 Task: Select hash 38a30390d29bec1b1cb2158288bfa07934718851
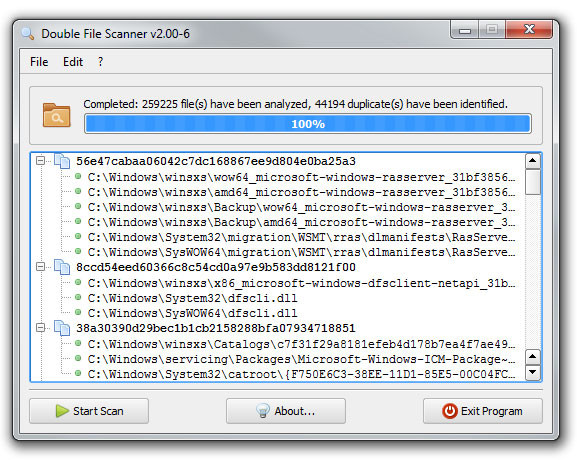[x=216, y=328]
